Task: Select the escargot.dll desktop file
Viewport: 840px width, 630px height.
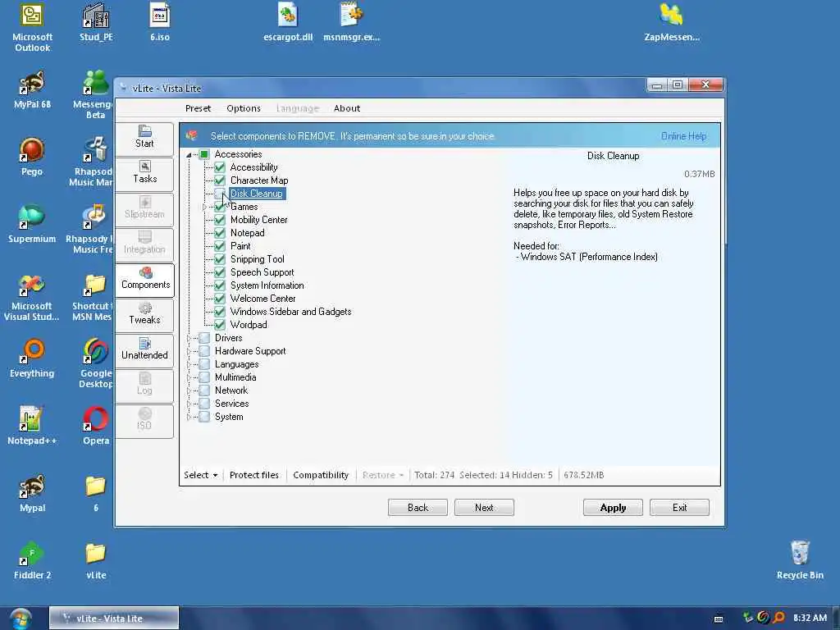Action: click(288, 22)
